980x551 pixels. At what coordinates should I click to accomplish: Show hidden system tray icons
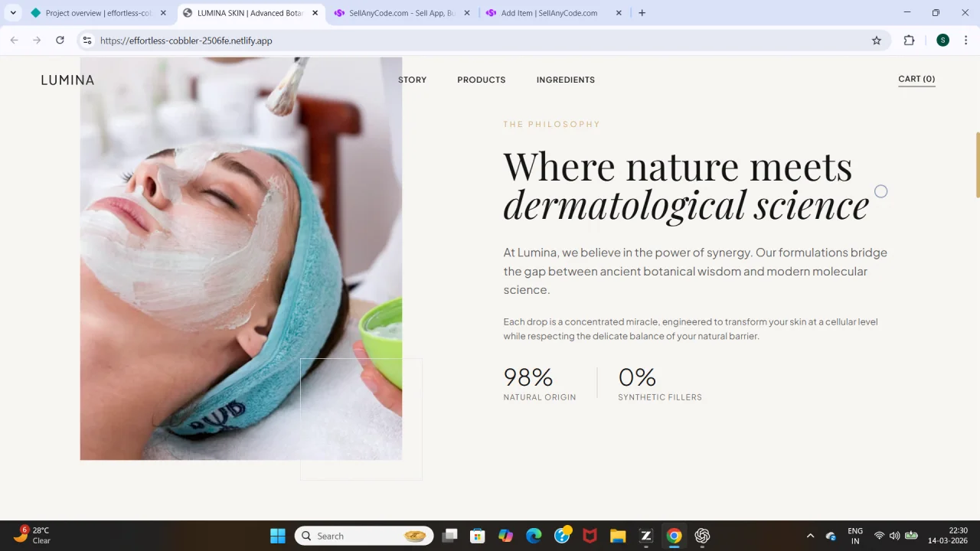coord(810,536)
